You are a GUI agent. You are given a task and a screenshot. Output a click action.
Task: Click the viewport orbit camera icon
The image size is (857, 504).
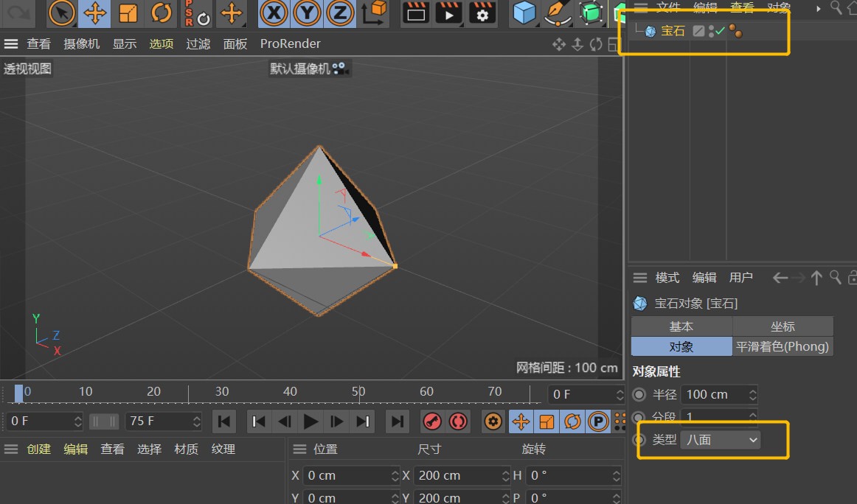[596, 44]
